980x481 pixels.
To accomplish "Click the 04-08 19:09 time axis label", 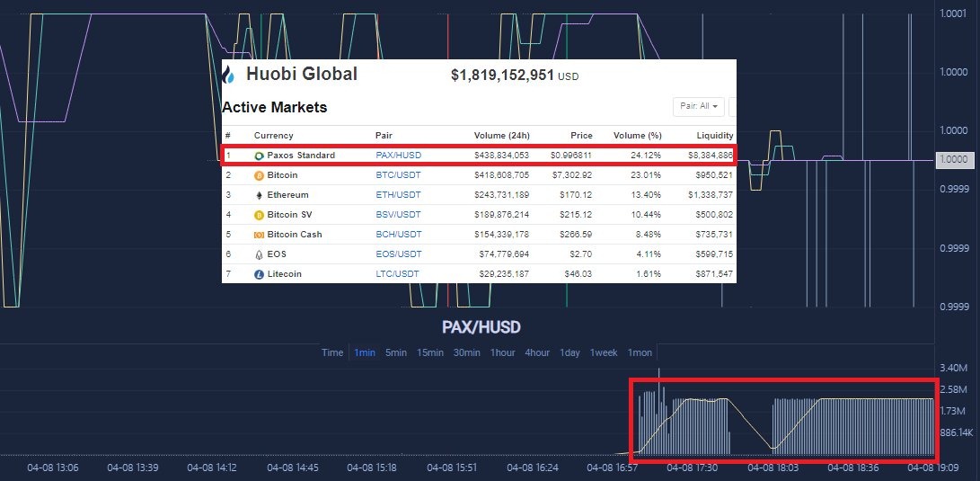I will [x=933, y=468].
